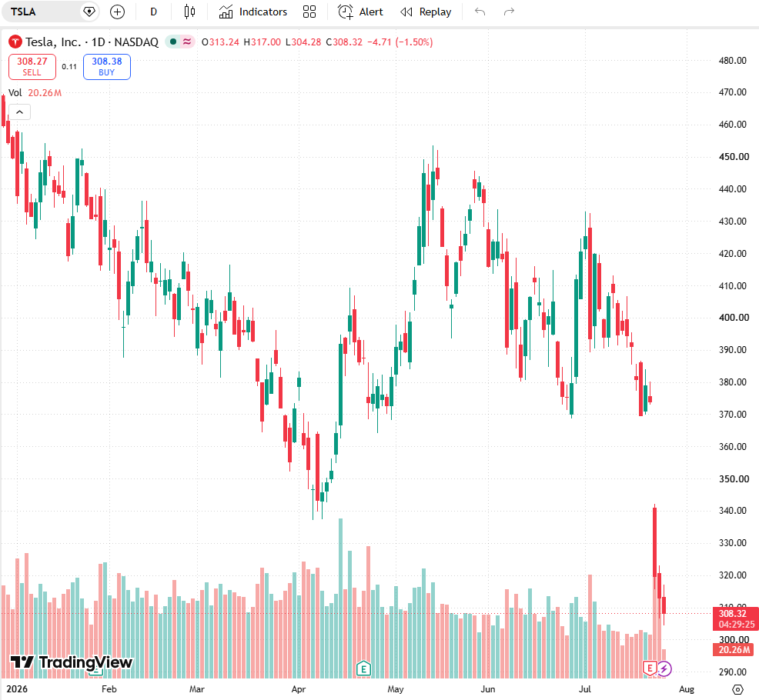The height and width of the screenshot is (700, 759).
Task: Click the tall gap-down red candle near 340
Action: click(x=655, y=542)
